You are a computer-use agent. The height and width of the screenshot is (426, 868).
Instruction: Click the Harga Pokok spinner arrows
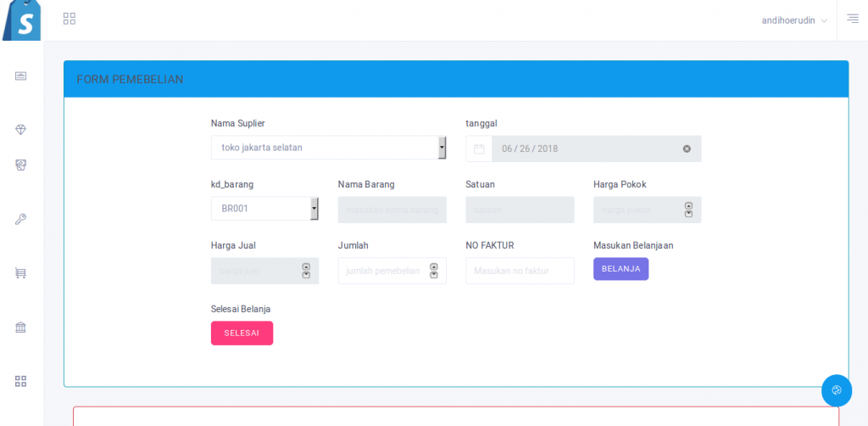(x=688, y=210)
